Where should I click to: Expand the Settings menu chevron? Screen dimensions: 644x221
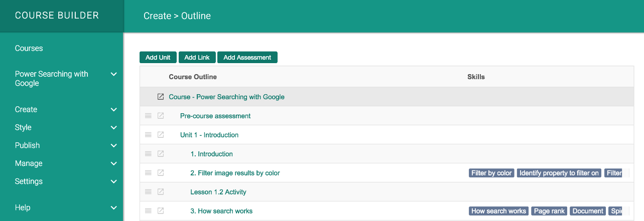113,182
